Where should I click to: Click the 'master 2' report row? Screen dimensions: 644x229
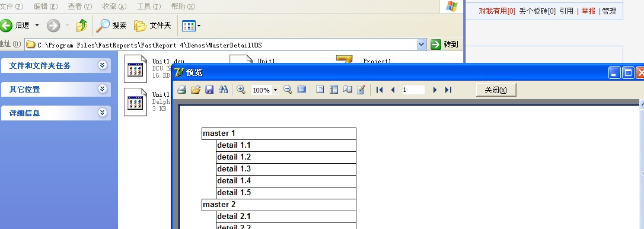tap(279, 205)
